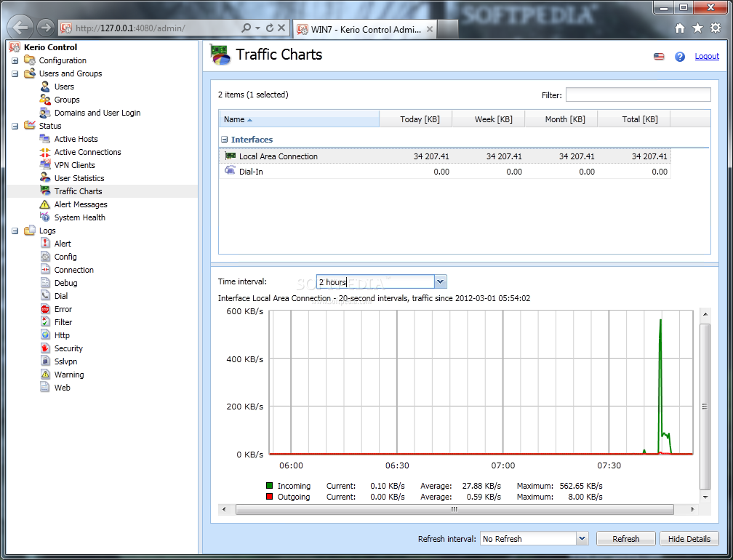Viewport: 733px width, 560px height.
Task: Click the browser address bar URL
Action: pos(130,28)
